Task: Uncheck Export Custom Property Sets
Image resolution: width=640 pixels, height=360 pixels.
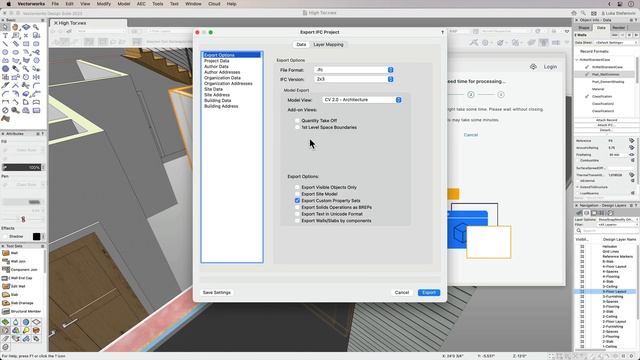Action: 297,200
